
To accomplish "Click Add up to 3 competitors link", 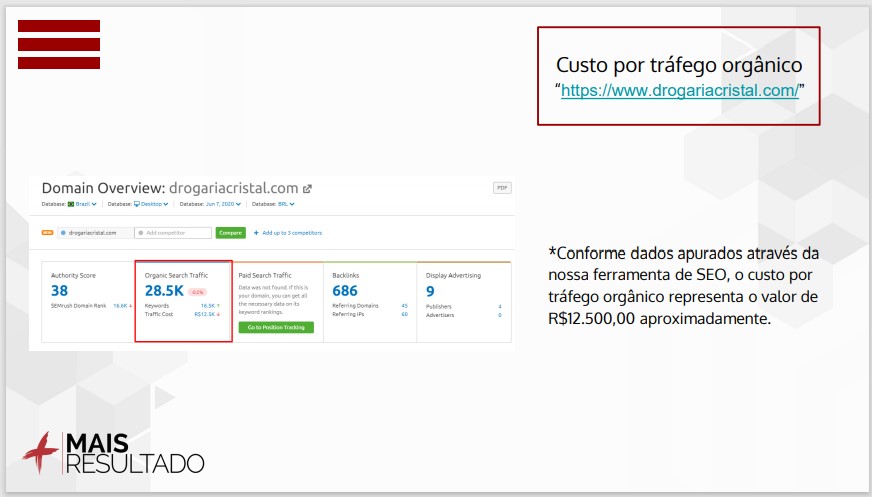I will pos(288,233).
